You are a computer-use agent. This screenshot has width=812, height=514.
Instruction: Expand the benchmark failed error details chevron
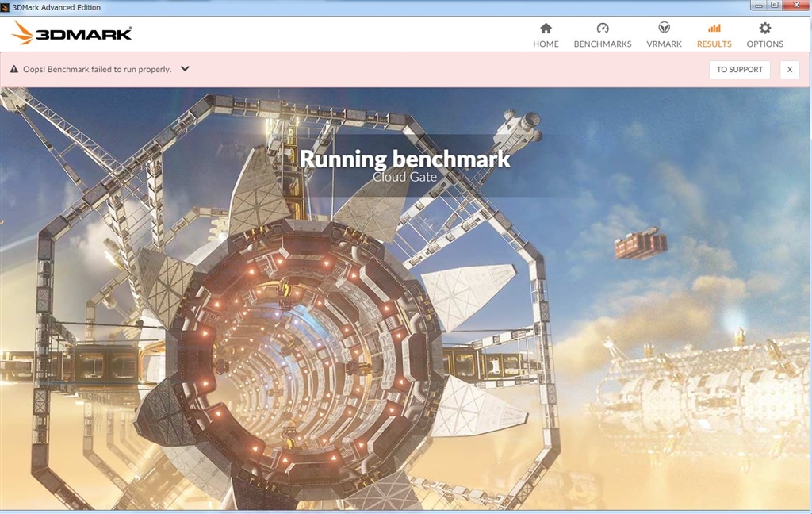pyautogui.click(x=185, y=68)
